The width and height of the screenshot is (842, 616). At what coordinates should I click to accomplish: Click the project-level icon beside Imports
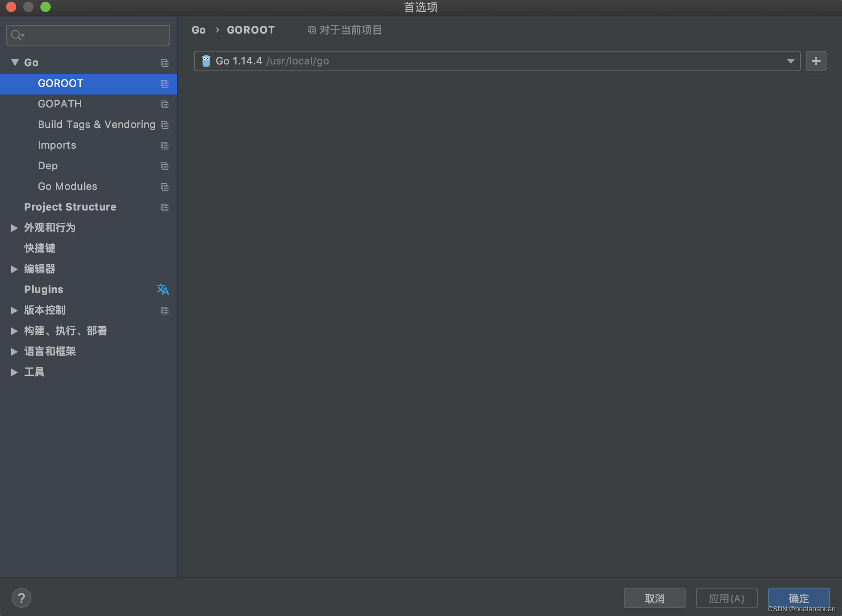pyautogui.click(x=164, y=146)
